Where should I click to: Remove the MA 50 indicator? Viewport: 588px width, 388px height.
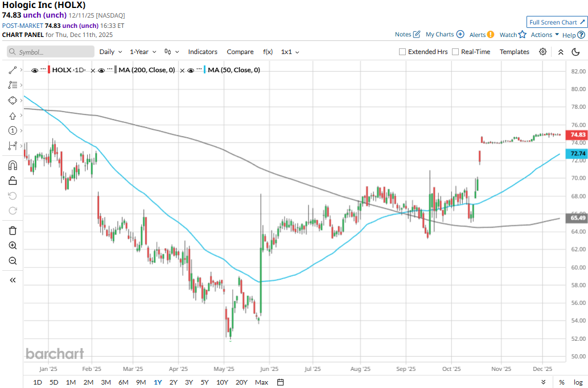pyautogui.click(x=182, y=71)
